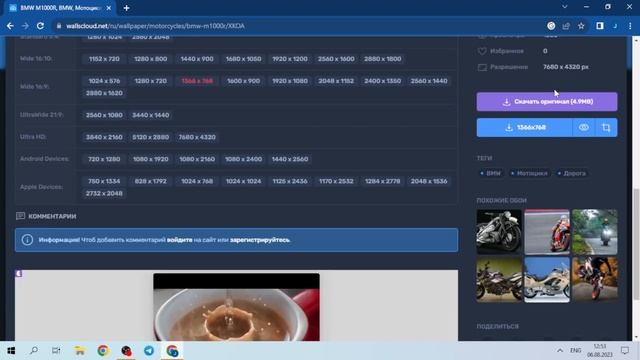640x360 pixels.
Task: Open the Мотоциклы tag
Action: click(529, 173)
